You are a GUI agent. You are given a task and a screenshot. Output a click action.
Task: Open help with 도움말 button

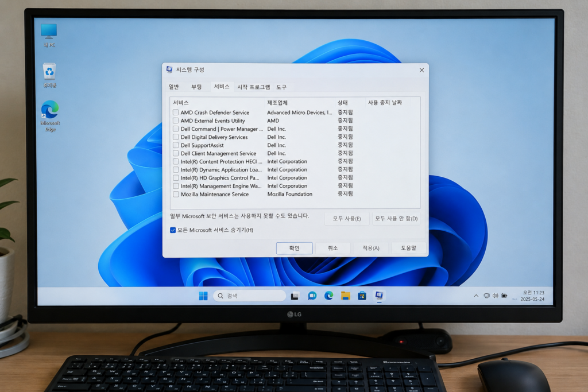pos(408,248)
